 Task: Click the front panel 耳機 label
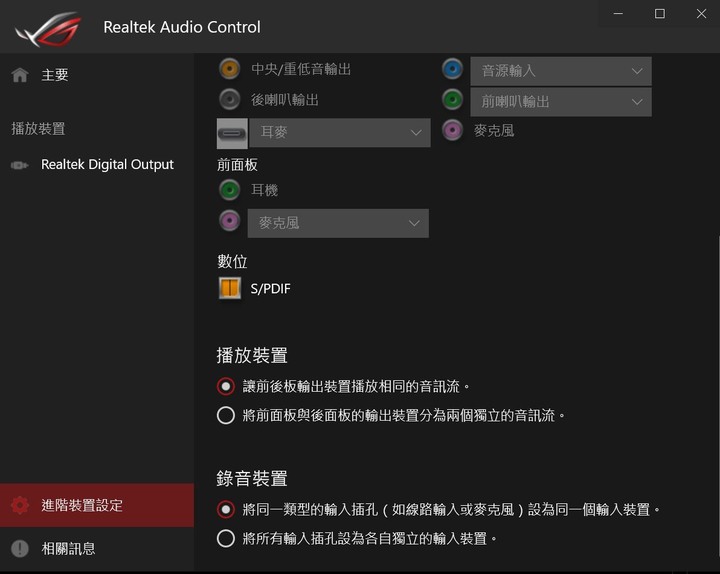click(x=264, y=190)
